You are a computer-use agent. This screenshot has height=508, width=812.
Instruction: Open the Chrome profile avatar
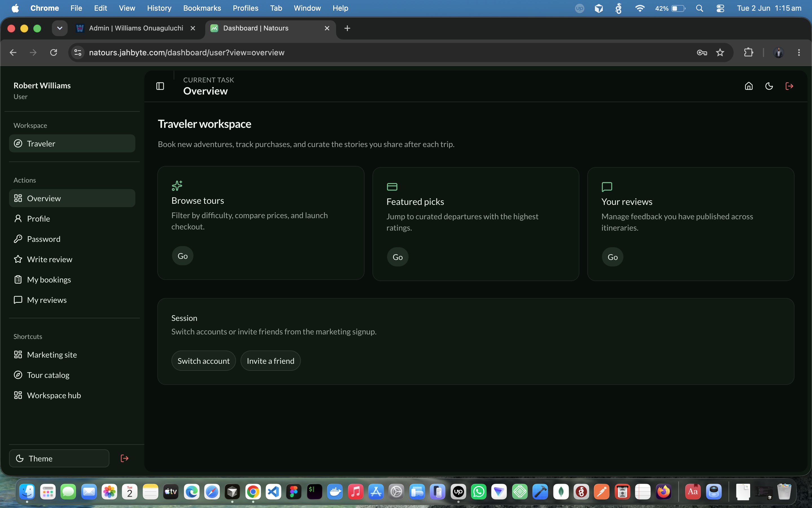pos(778,52)
